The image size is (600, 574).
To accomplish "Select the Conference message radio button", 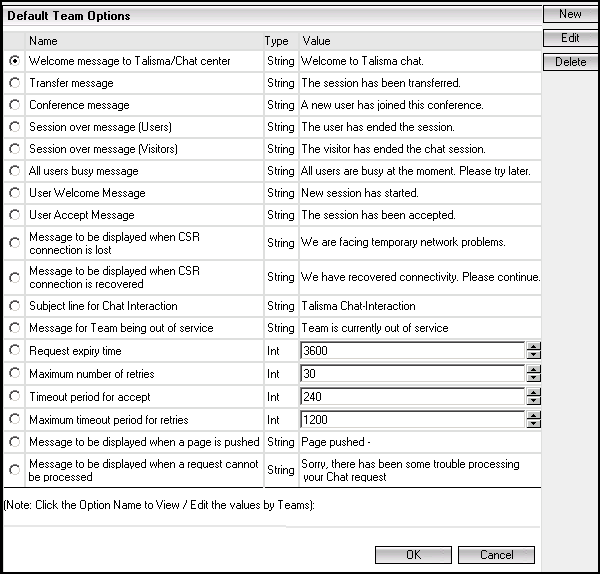I will pyautogui.click(x=15, y=104).
